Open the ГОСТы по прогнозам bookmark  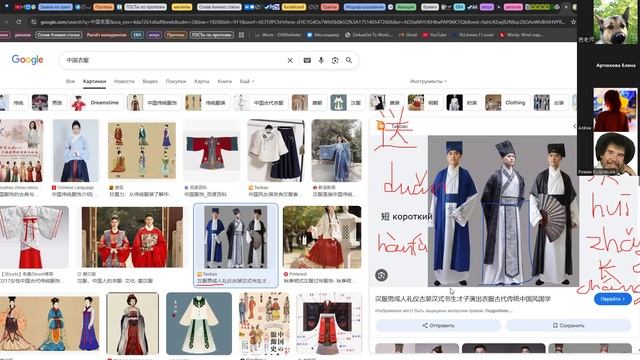pos(211,35)
